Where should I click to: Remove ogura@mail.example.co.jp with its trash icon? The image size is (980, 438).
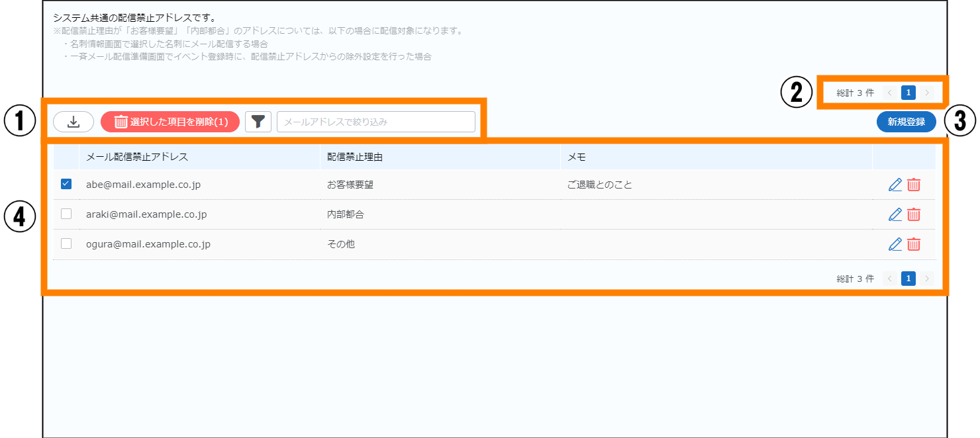click(914, 244)
